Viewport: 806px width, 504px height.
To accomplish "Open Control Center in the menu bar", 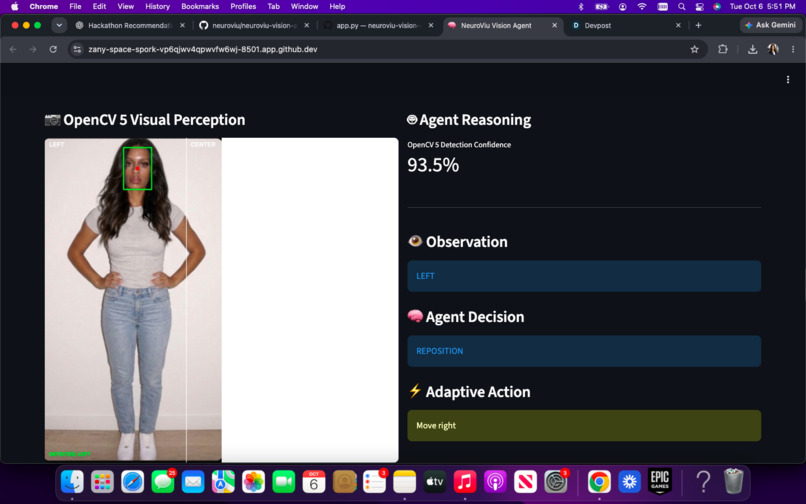I will [x=700, y=7].
